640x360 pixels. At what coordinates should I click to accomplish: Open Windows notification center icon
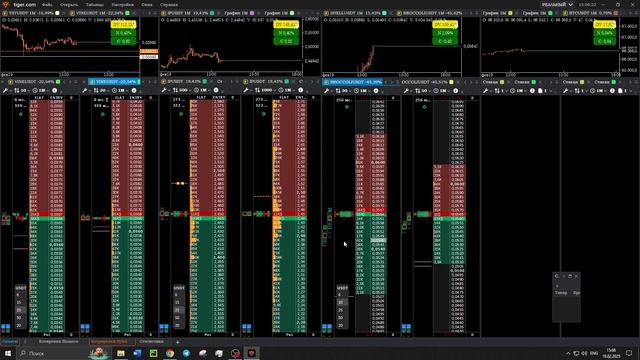[x=629, y=353]
